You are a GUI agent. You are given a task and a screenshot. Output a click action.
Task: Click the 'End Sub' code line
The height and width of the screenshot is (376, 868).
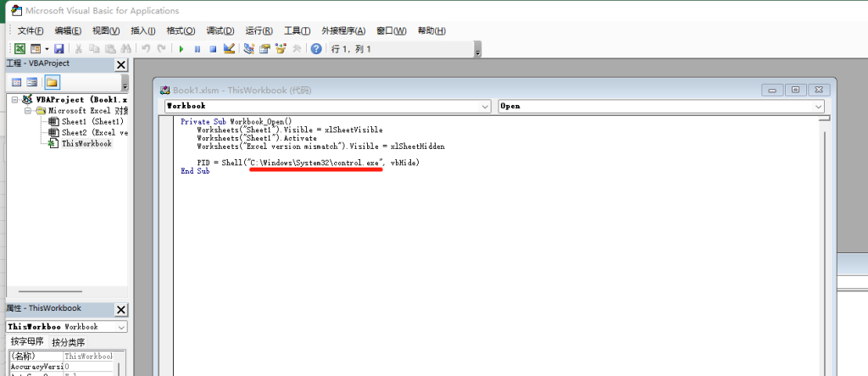click(195, 171)
